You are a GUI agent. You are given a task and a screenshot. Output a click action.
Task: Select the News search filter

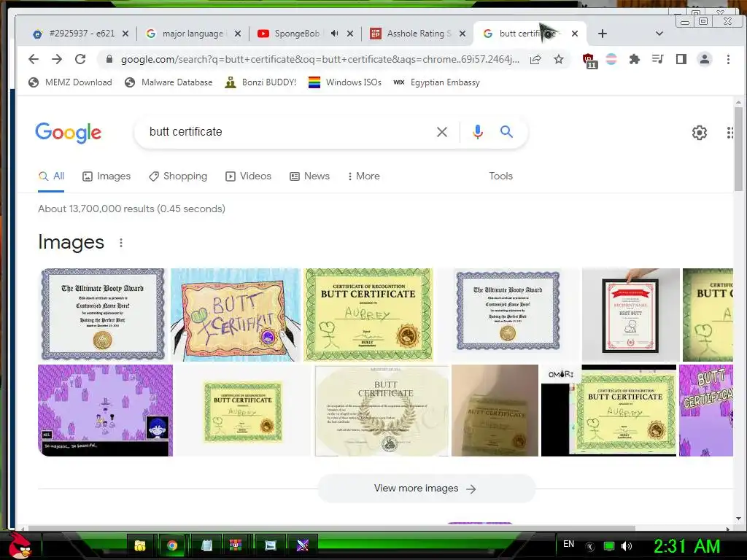pos(309,176)
